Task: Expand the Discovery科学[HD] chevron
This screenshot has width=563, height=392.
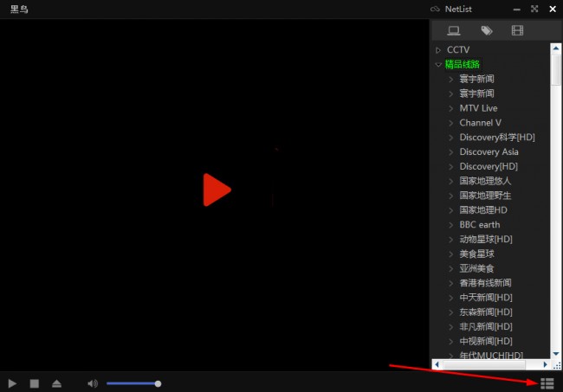Action: pyautogui.click(x=451, y=138)
